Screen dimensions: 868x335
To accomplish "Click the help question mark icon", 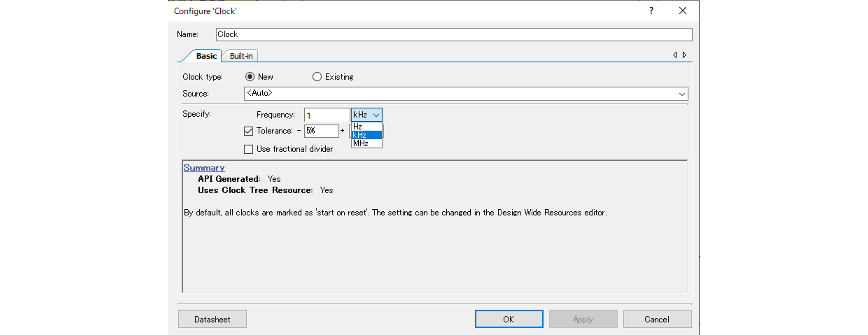I will click(x=651, y=11).
